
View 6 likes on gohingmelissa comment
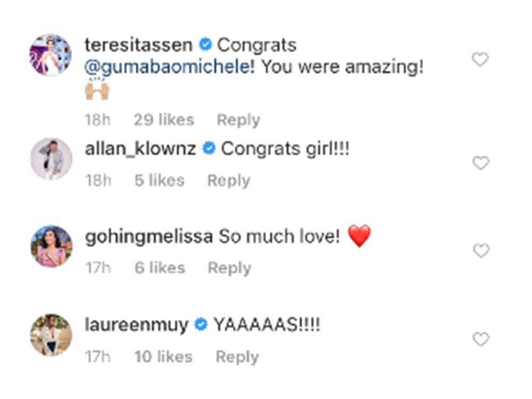click(159, 268)
